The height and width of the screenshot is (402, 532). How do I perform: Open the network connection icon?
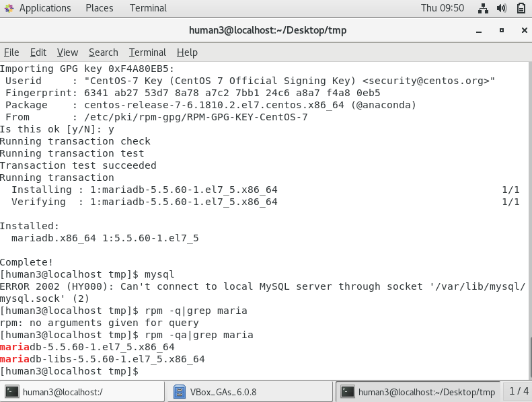coord(483,8)
